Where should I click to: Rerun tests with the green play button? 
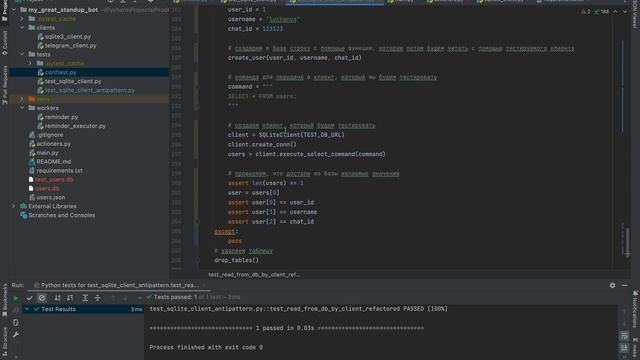click(16, 298)
